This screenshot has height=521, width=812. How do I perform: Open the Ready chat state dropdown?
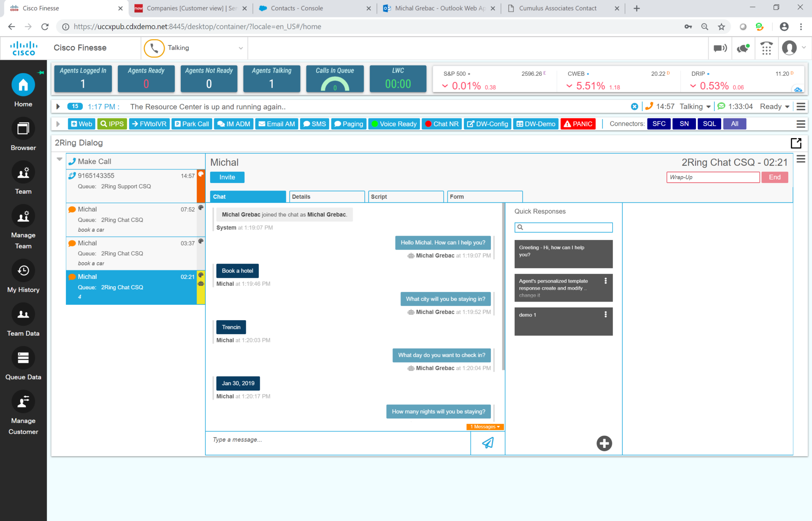pyautogui.click(x=774, y=106)
